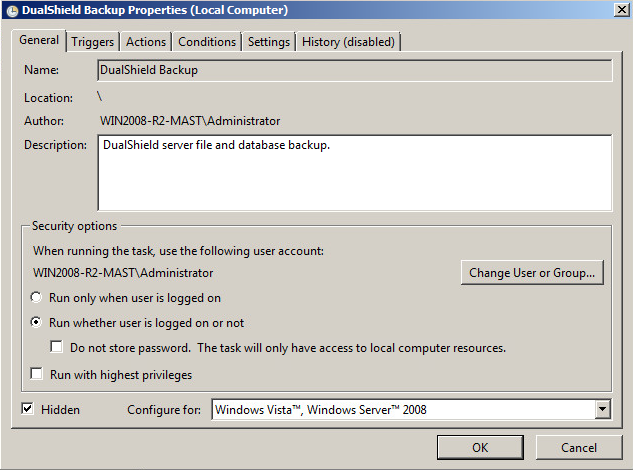
Task: Enable the Do not store password checkbox
Action: click(x=57, y=348)
